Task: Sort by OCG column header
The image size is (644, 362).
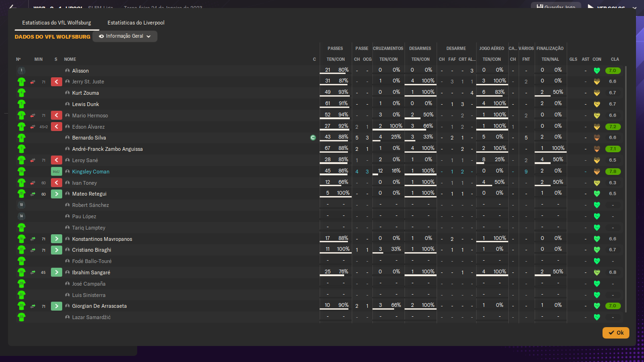Action: pos(367,59)
